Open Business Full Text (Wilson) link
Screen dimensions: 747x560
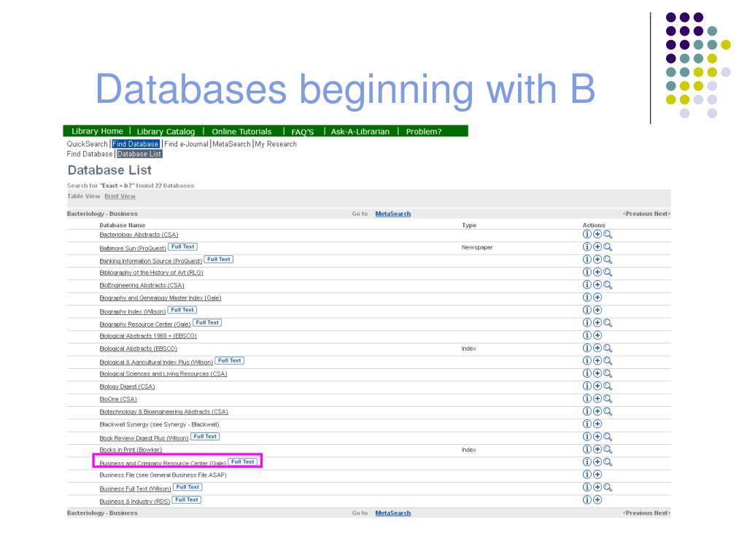[135, 489]
